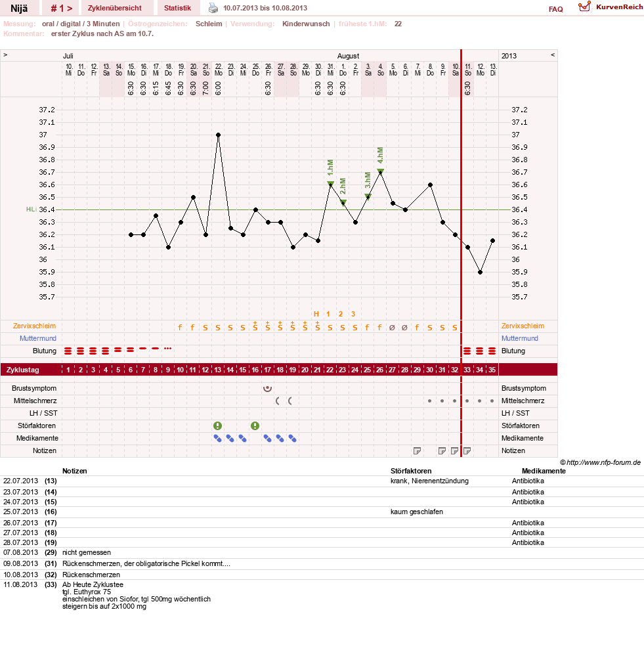Viewport: 644px width, 656px height.
Task: Click the note icon on cycle day 33
Action: point(467,450)
